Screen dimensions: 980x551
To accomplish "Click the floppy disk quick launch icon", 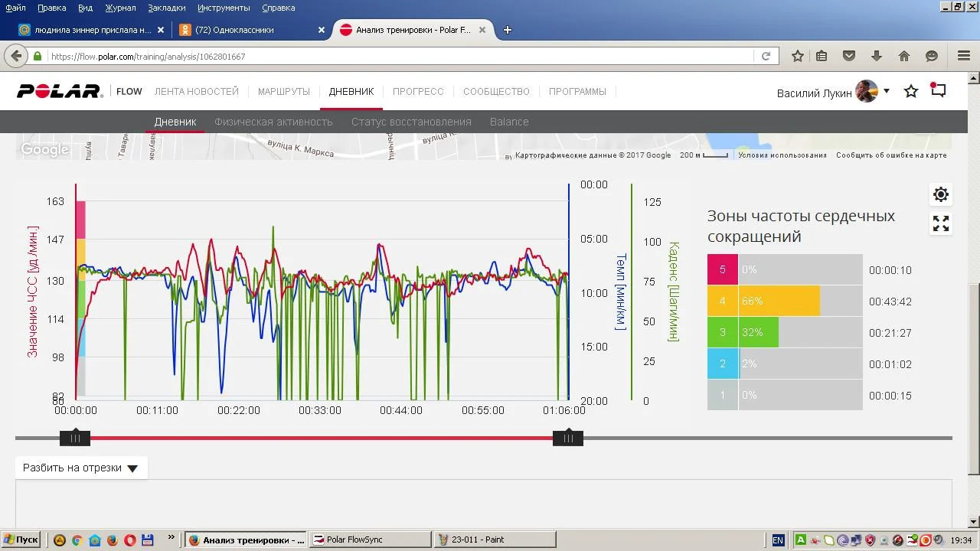I will tap(148, 540).
